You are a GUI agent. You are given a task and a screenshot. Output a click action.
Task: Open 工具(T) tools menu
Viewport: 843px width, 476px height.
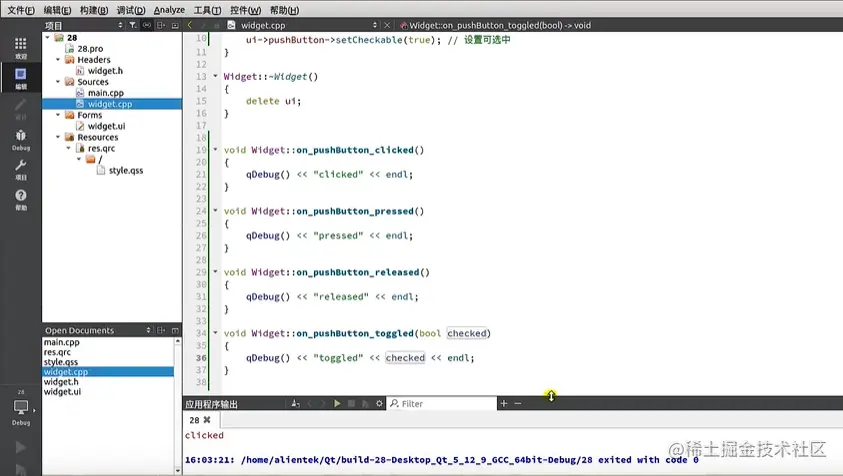coord(207,10)
